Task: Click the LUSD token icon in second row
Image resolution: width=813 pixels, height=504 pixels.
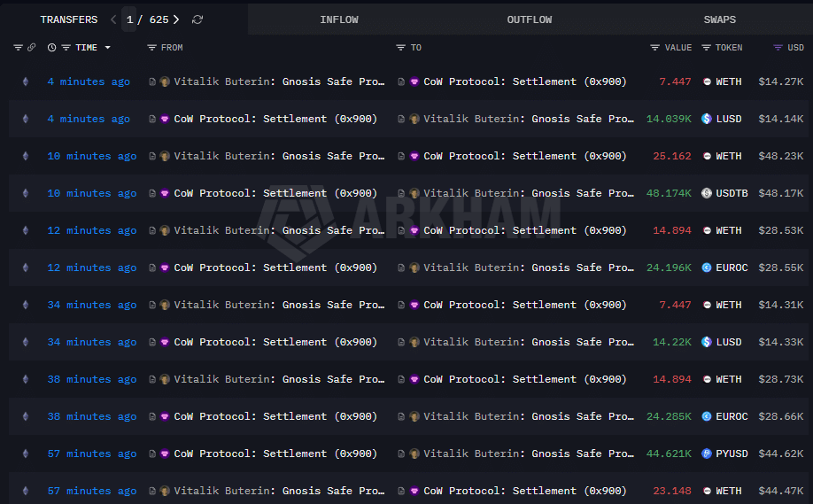Action: point(707,119)
